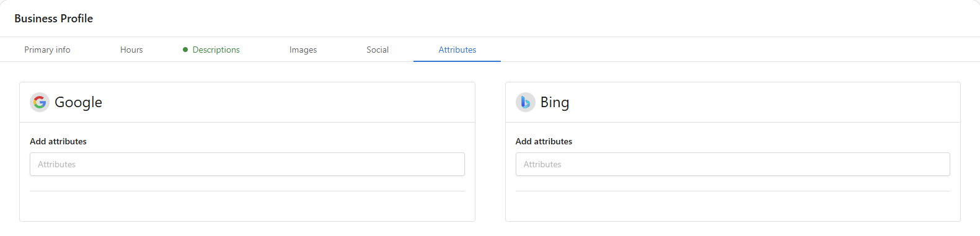Click the Google logo icon
The width and height of the screenshot is (980, 236).
click(40, 102)
